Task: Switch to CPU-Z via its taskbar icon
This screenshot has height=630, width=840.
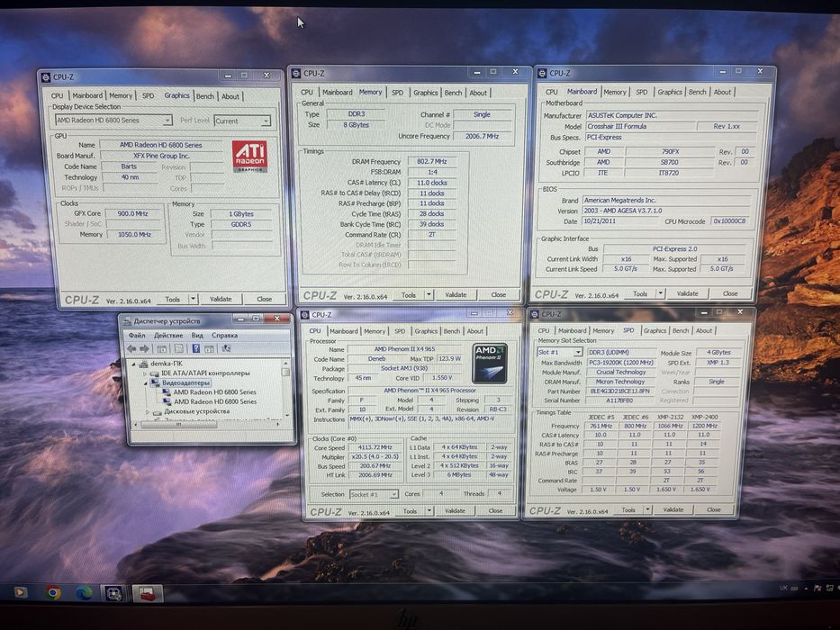Action: click(113, 593)
